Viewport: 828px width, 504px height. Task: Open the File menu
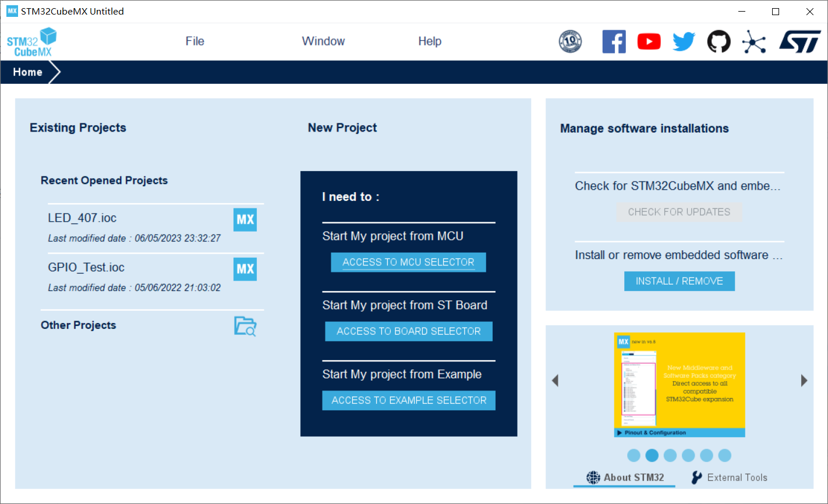click(x=195, y=41)
